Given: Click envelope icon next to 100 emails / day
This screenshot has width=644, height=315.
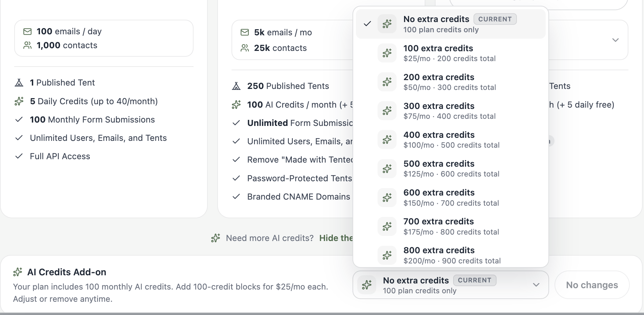Looking at the screenshot, I should (27, 32).
